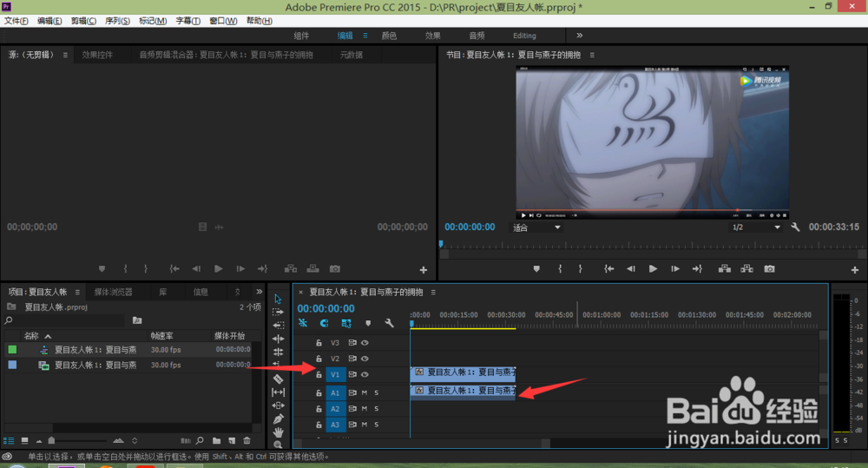Sort project items by 名称 column

(31, 336)
